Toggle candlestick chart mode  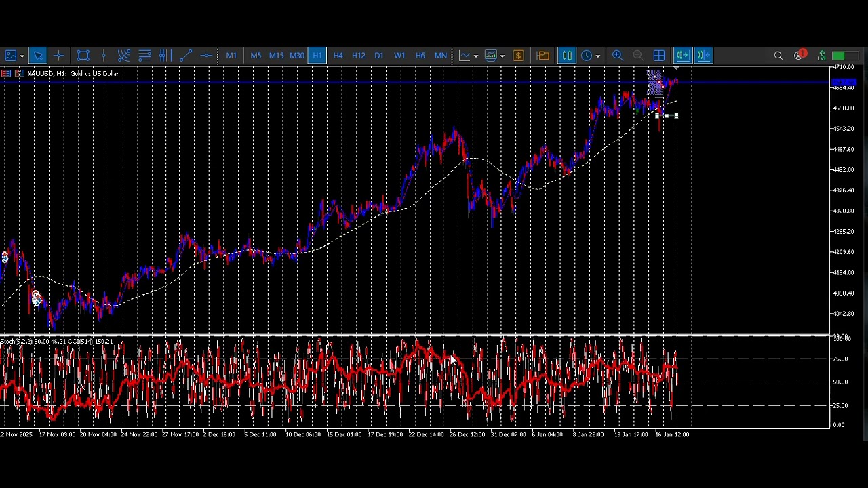click(567, 56)
